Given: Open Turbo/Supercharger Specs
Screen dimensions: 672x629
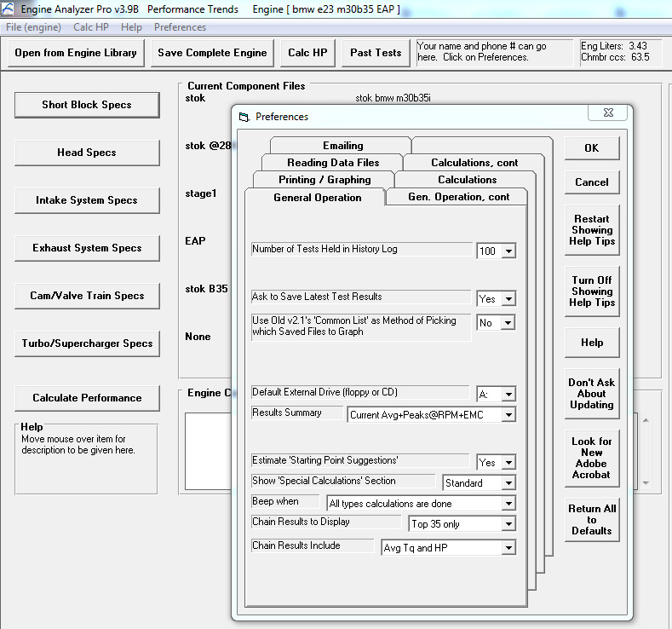Looking at the screenshot, I should tap(87, 343).
